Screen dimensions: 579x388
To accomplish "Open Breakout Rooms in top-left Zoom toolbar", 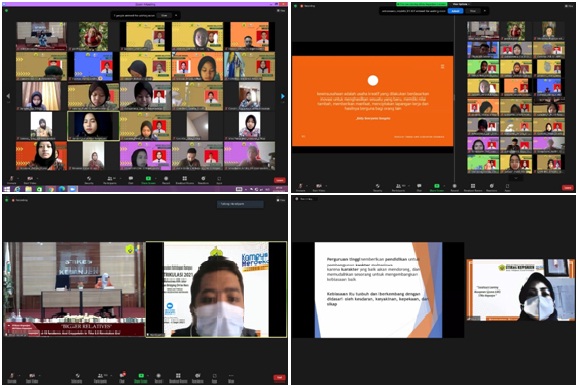I will [185, 179].
